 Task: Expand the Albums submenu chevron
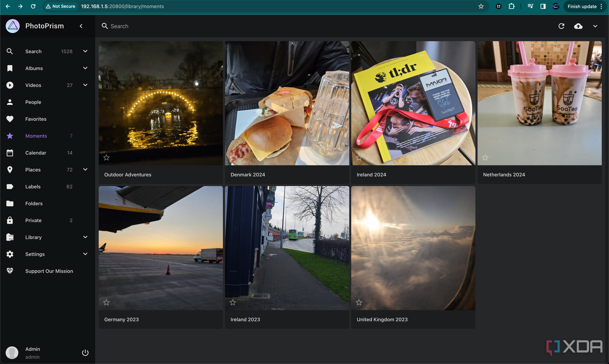pos(85,68)
